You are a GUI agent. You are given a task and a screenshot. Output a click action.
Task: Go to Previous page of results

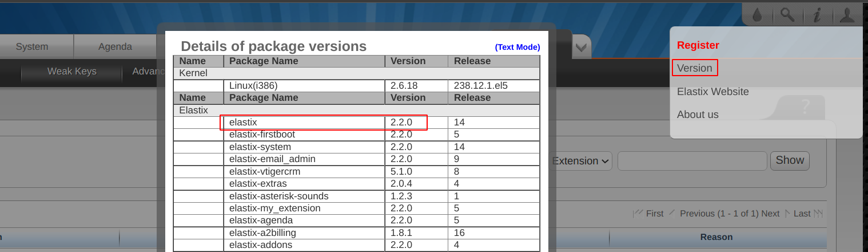697,214
